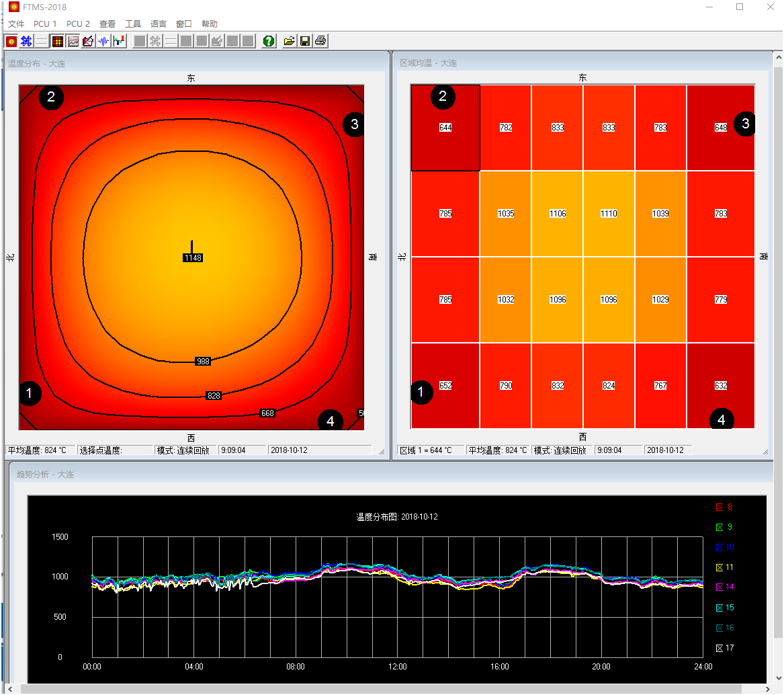Select the dark red zone cell showing 632
The image size is (784, 695).
[x=720, y=386]
